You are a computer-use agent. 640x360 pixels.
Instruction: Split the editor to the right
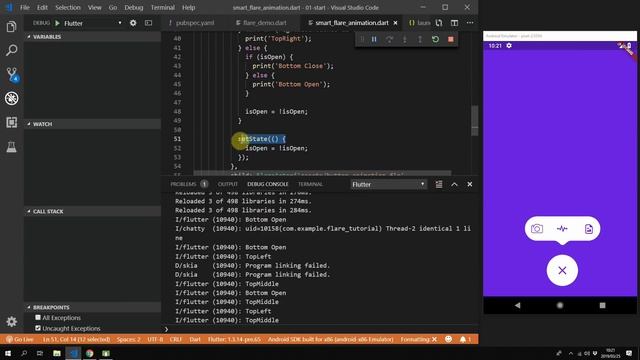tap(454, 23)
